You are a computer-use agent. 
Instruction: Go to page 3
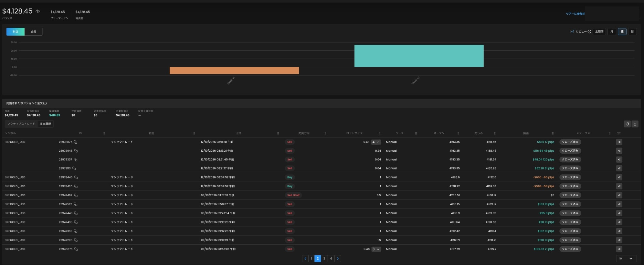pos(324,259)
